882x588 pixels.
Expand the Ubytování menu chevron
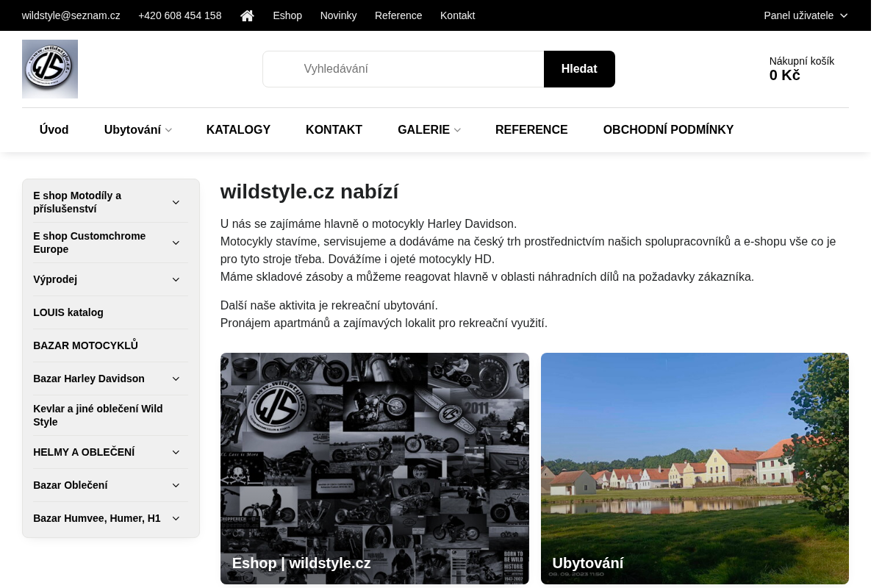click(168, 130)
